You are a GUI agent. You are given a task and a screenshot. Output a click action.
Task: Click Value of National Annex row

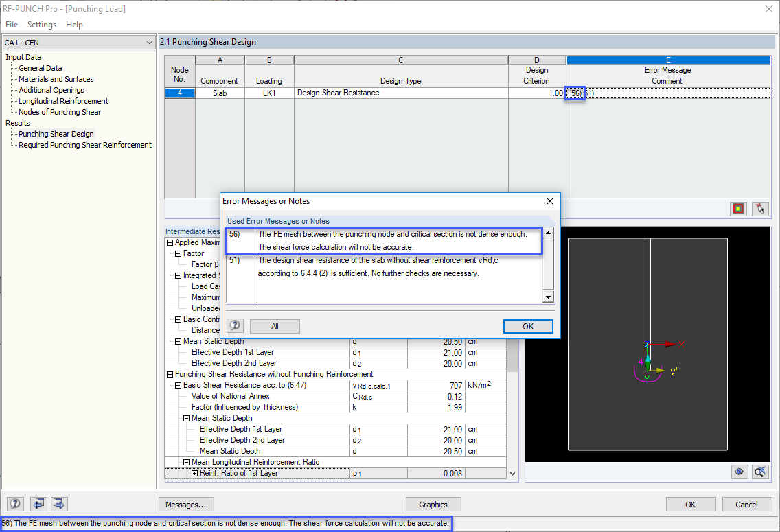click(x=336, y=396)
